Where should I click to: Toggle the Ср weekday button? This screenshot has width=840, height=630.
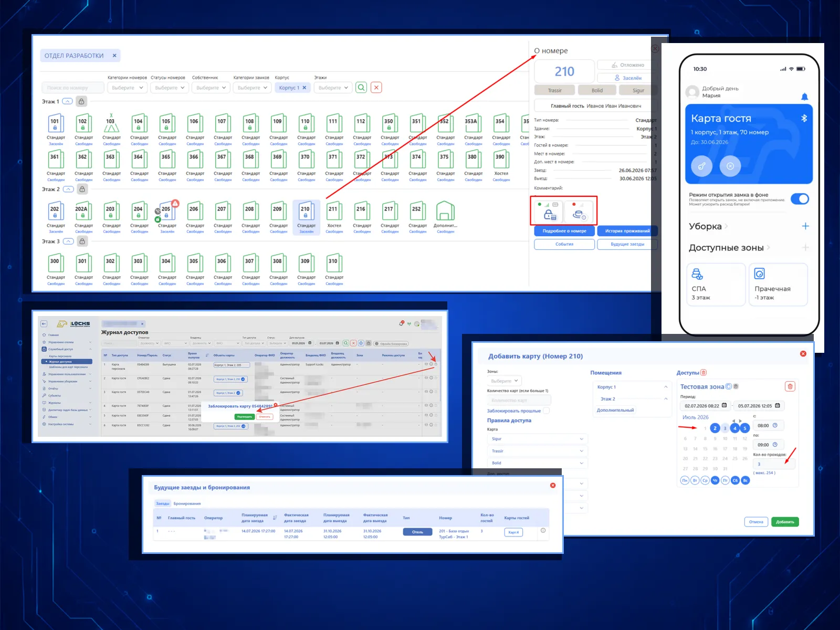point(705,480)
